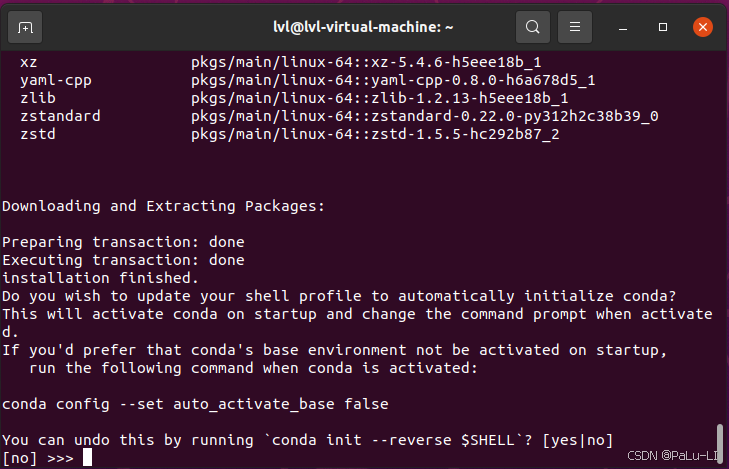729x469 pixels.
Task: Click the lvl@lvl-virtual-machine title bar text
Action: [363, 27]
